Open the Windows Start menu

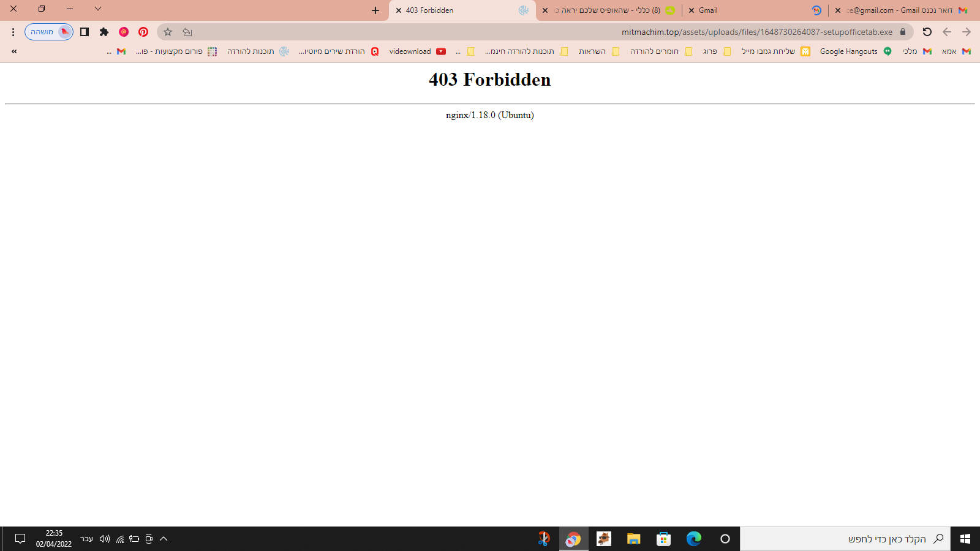(965, 539)
